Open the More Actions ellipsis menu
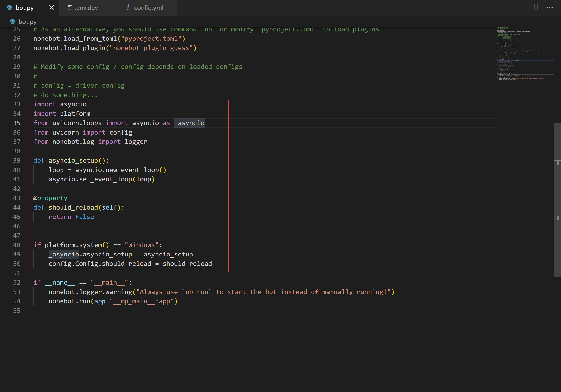This screenshot has width=561, height=392. pos(550,7)
